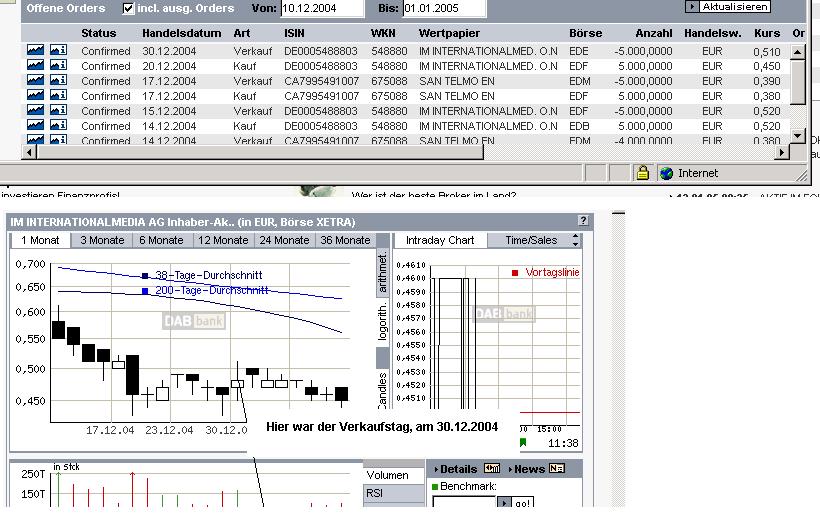Open chart icon for 14.12.2004 Kauf order

(36, 125)
